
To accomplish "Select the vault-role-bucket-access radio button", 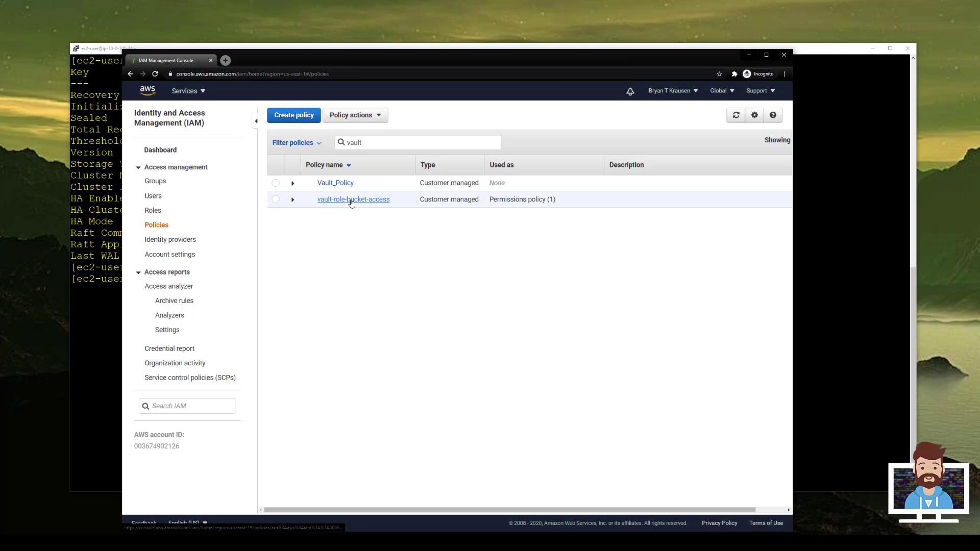I will (x=276, y=199).
